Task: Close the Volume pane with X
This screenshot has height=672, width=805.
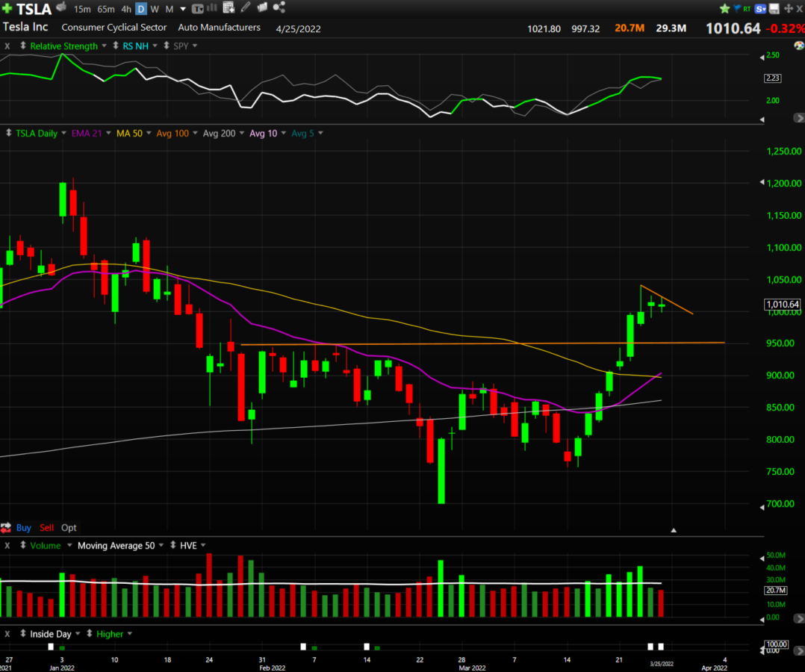Action: (x=7, y=545)
